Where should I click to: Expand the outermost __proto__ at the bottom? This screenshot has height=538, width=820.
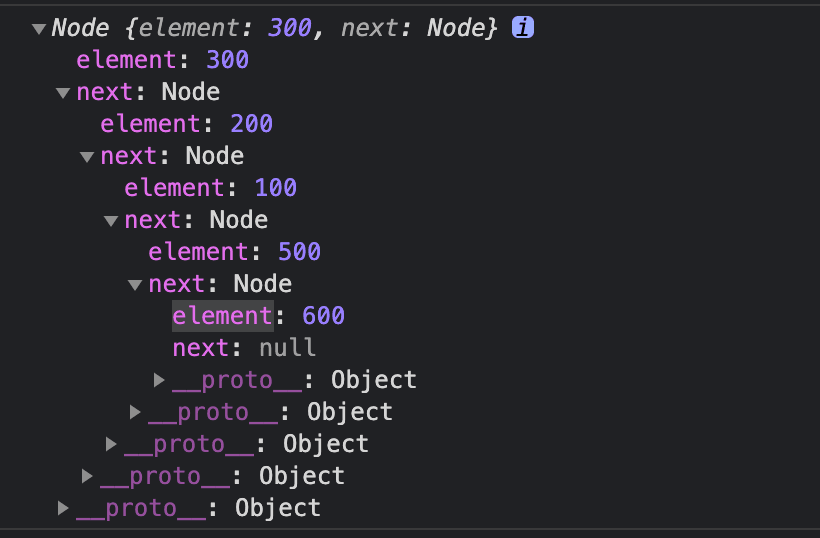point(63,508)
